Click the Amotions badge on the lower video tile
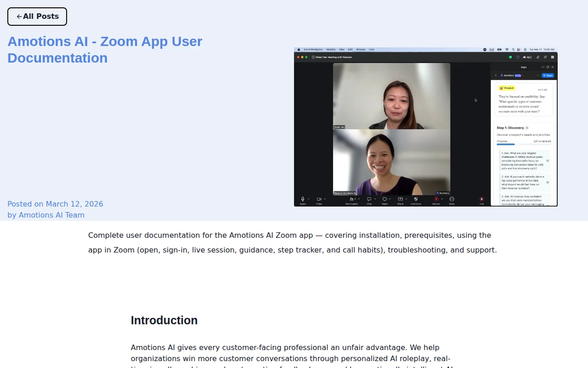The width and height of the screenshot is (588, 368). [x=443, y=193]
